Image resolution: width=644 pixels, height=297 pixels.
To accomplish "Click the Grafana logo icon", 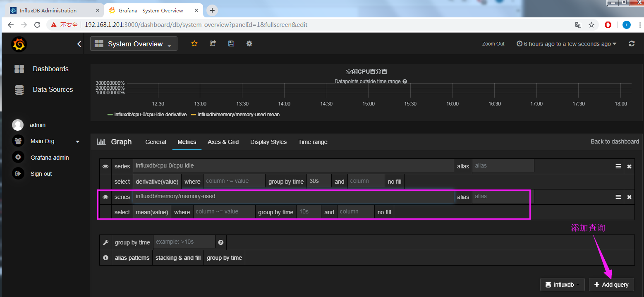I will (x=19, y=44).
